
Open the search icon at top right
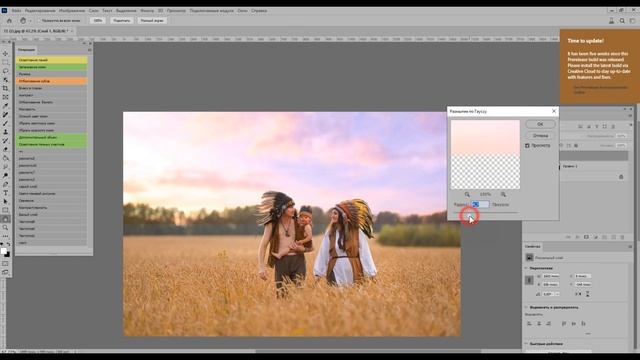coord(622,20)
